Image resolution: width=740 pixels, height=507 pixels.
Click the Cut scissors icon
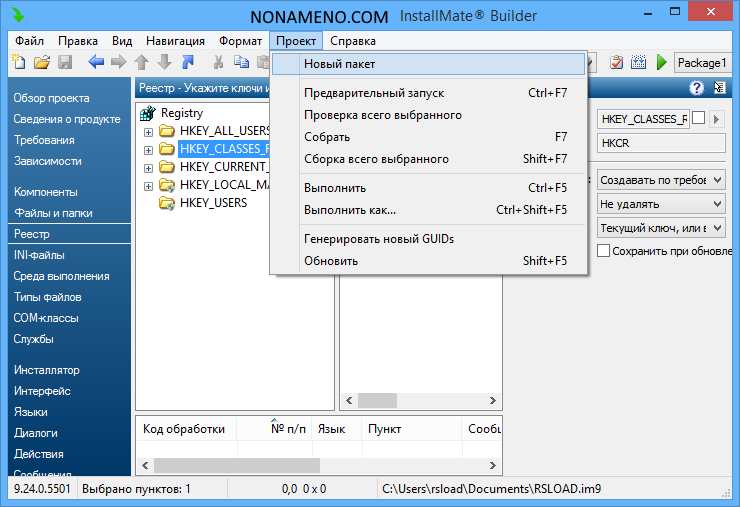pyautogui.click(x=219, y=63)
